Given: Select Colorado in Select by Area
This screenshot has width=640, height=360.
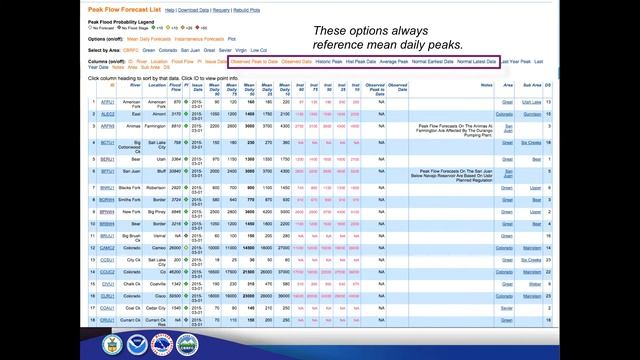Looking at the screenshot, I should [x=168, y=50].
